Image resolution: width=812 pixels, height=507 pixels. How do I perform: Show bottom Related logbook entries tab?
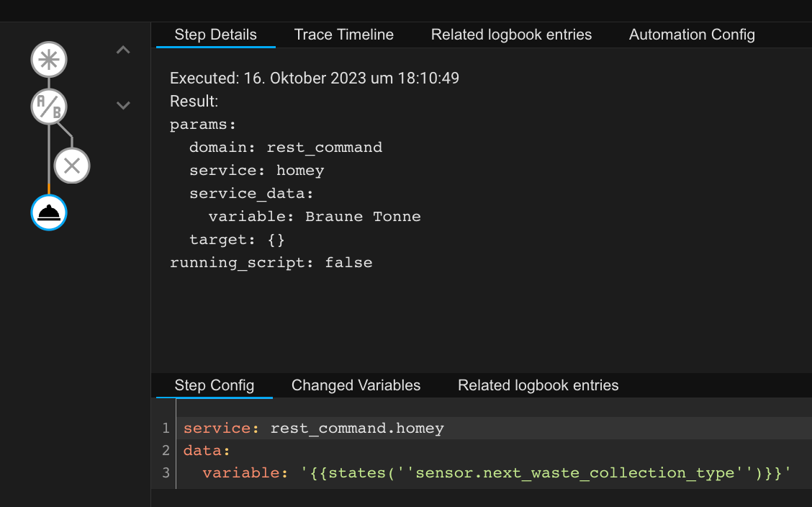click(x=538, y=385)
